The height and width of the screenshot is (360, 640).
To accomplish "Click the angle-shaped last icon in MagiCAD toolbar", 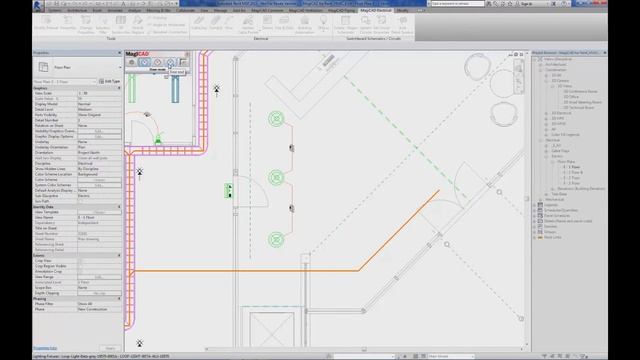I will click(x=183, y=62).
